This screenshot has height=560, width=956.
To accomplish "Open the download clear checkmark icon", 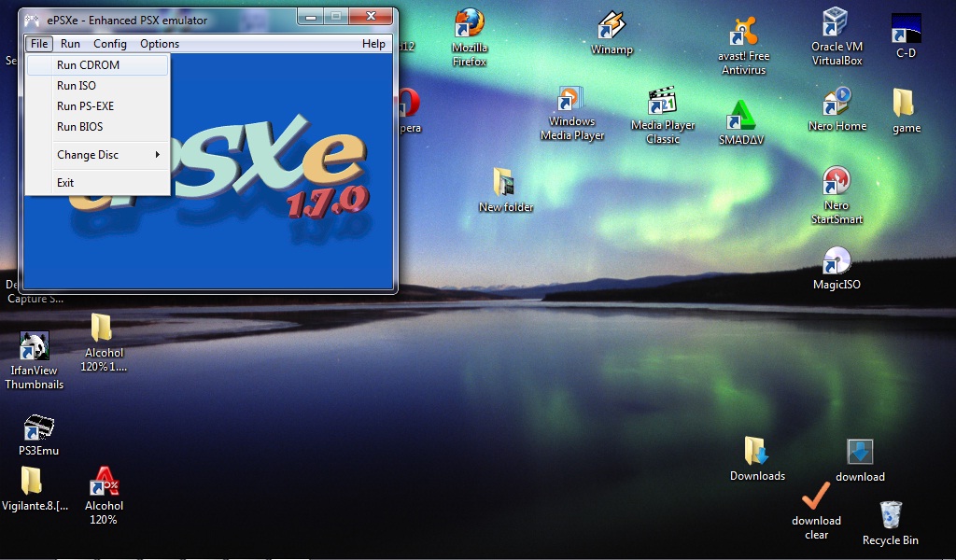I will pyautogui.click(x=816, y=511).
